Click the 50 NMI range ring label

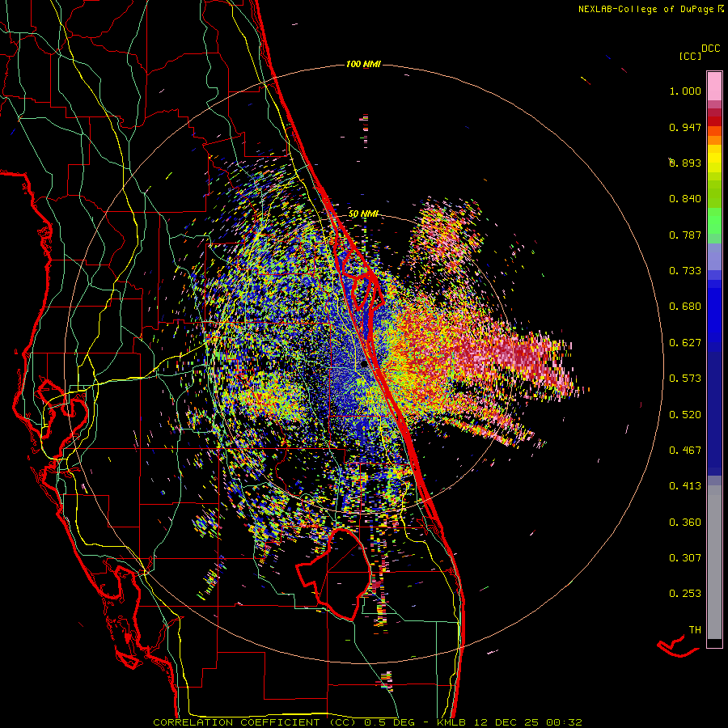click(x=363, y=214)
